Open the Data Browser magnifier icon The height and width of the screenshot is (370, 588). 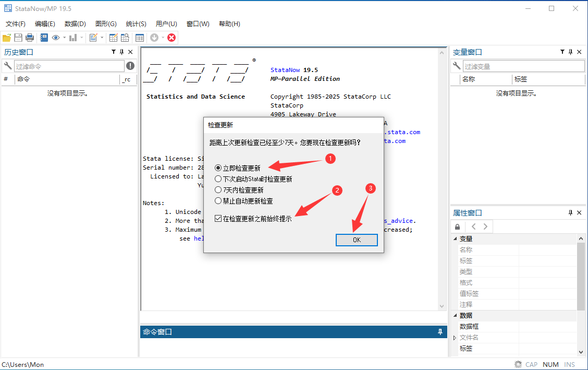click(125, 38)
